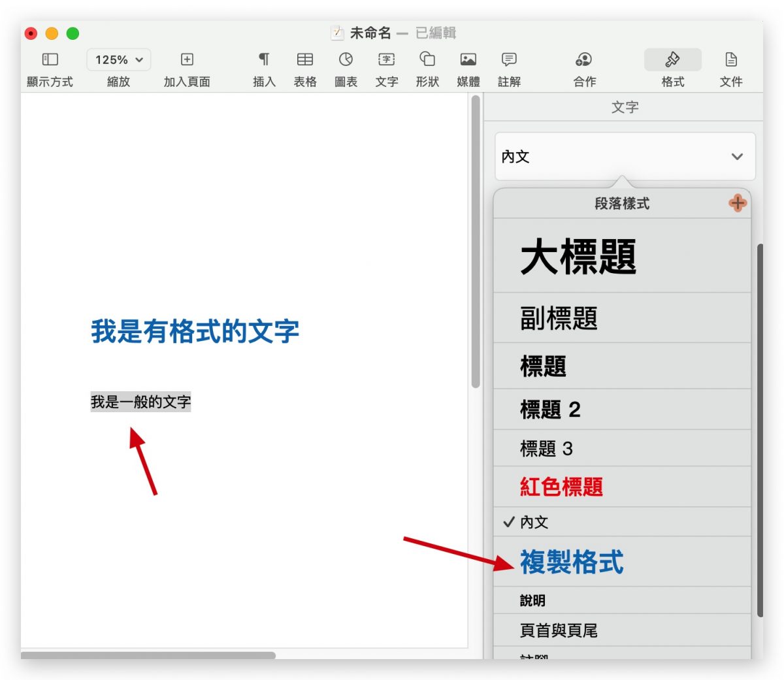Click the green fullscreen window button
Screen dimensions: 784x680
pos(73,33)
